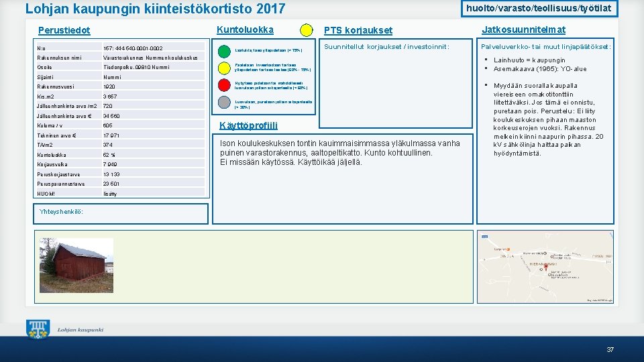
Task: Click the red location pin on the map
Action: (546, 267)
